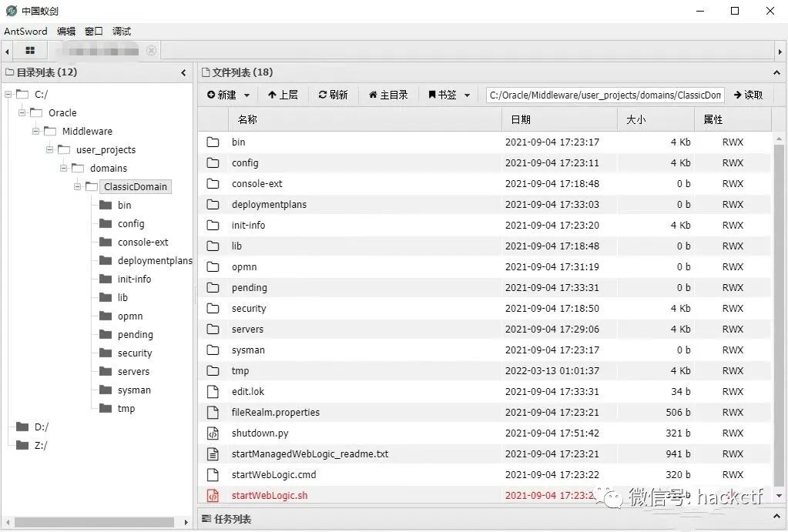788x532 pixels.
Task: Select the servers row in file list
Action: [485, 329]
